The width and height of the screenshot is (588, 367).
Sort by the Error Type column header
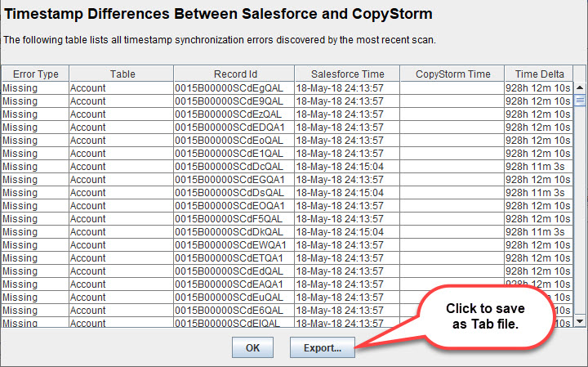click(x=35, y=74)
